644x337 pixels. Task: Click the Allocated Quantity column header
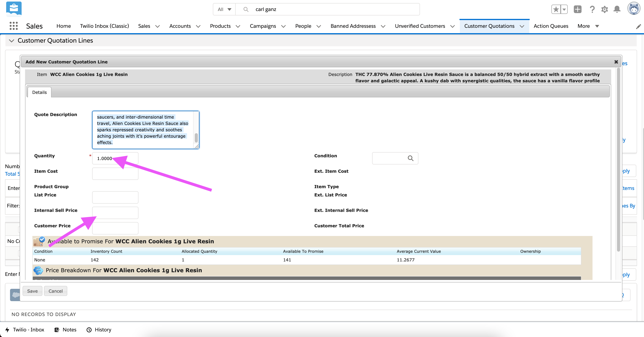click(x=199, y=251)
